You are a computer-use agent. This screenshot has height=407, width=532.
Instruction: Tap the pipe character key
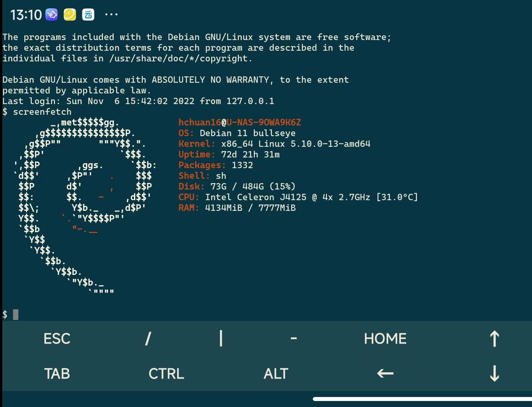click(x=221, y=339)
